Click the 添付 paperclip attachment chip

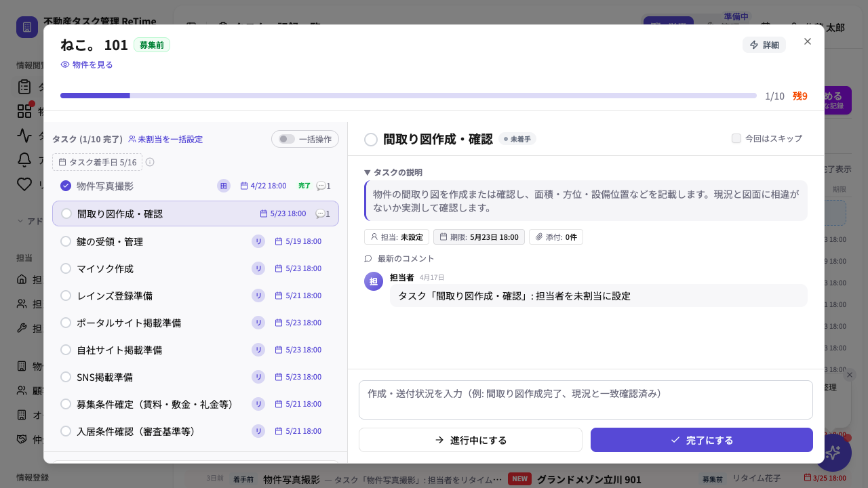coord(556,237)
